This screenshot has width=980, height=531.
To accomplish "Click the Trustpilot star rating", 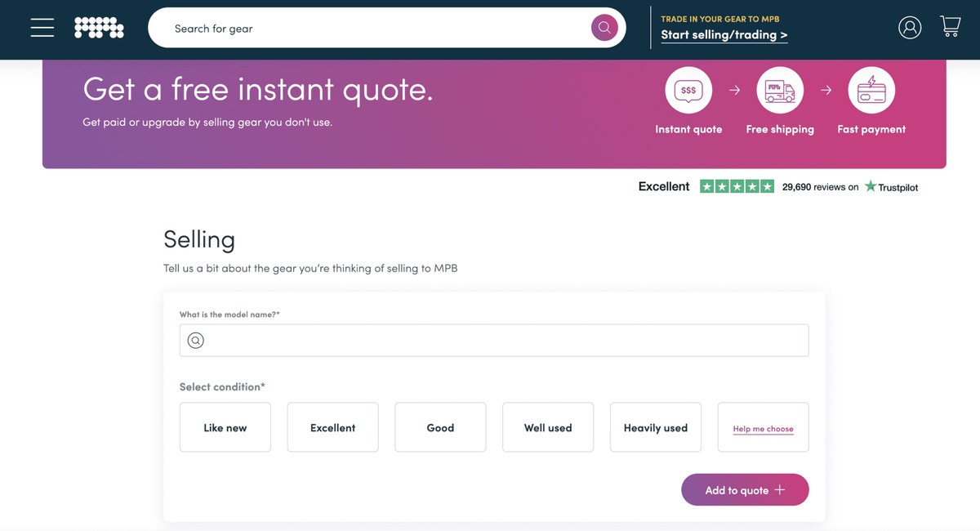I will click(x=737, y=187).
